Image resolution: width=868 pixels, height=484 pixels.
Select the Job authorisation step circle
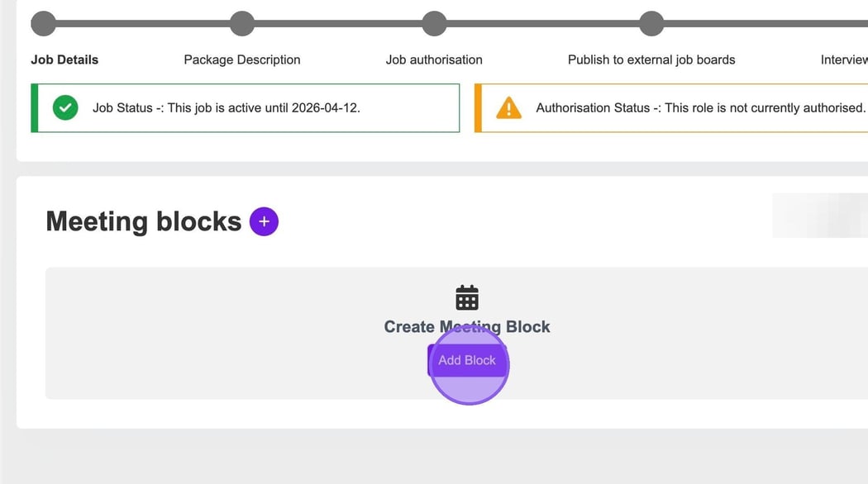tap(434, 23)
